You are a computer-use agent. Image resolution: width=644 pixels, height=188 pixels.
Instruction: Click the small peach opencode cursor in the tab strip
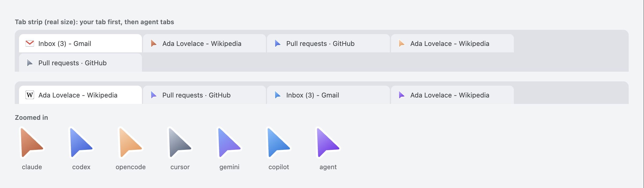401,43
